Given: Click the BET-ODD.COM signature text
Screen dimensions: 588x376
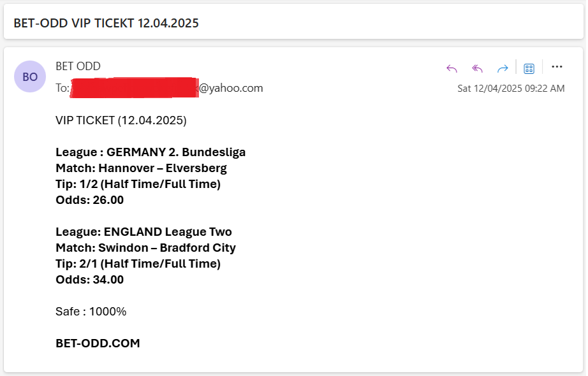Looking at the screenshot, I should pos(98,343).
